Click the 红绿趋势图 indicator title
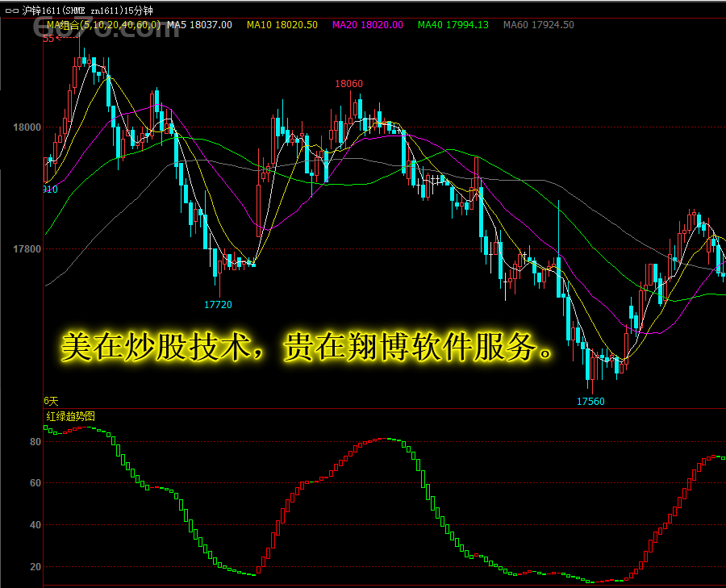The image size is (726, 588). click(70, 416)
